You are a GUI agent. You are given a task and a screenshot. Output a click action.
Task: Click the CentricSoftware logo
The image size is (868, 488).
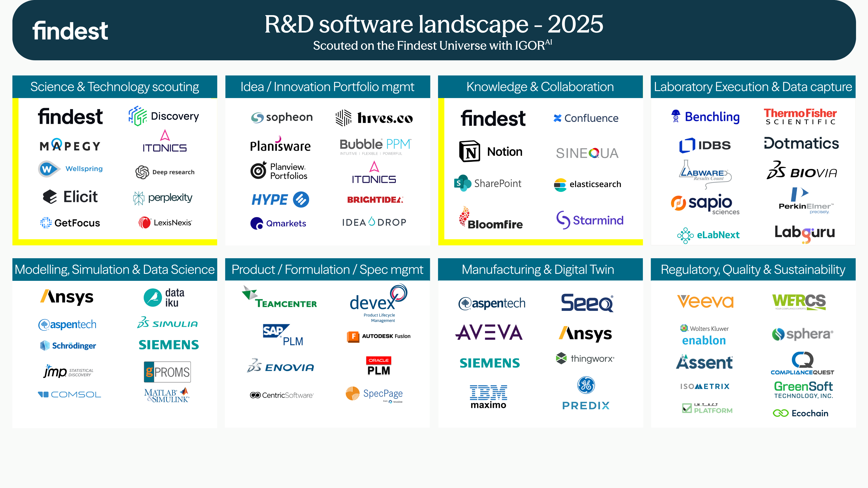282,395
